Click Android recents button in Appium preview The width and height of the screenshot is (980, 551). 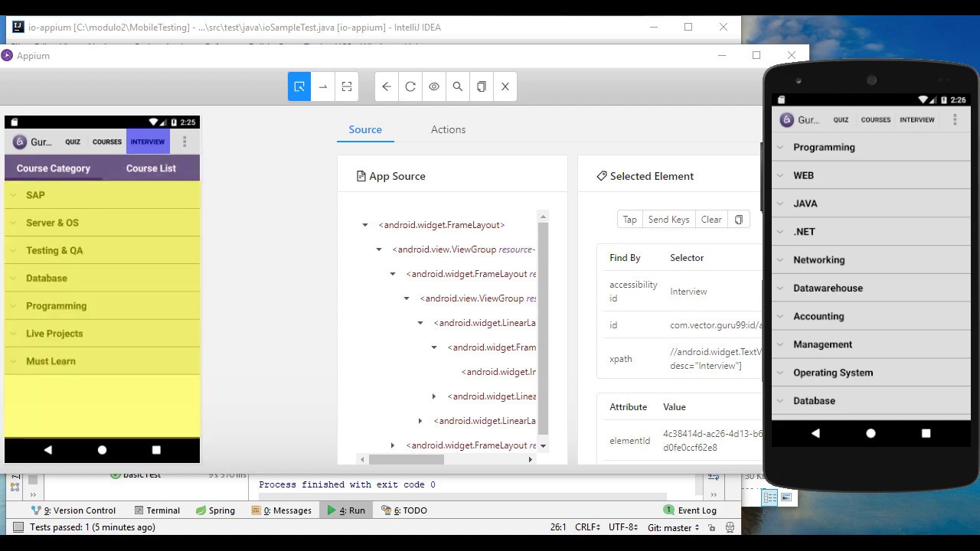(x=156, y=450)
